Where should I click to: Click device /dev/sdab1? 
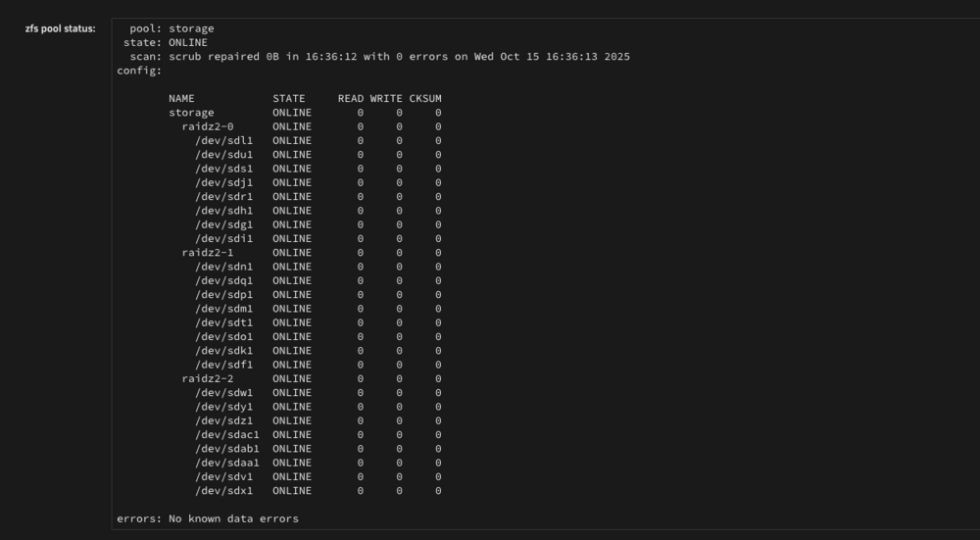click(x=227, y=449)
